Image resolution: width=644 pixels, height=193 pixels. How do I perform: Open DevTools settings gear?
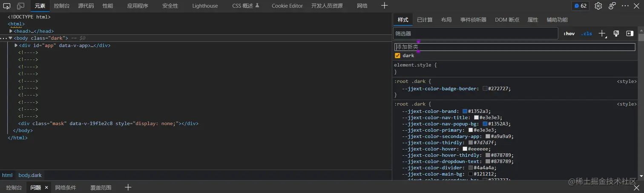(x=598, y=6)
